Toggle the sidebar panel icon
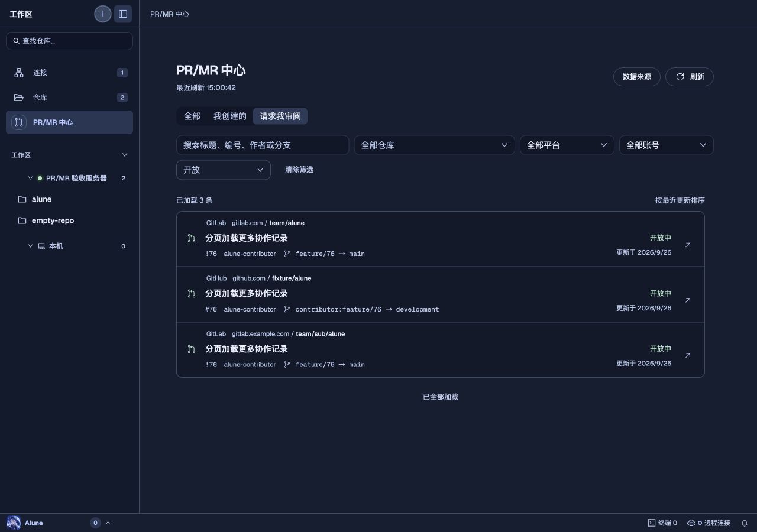 click(123, 14)
